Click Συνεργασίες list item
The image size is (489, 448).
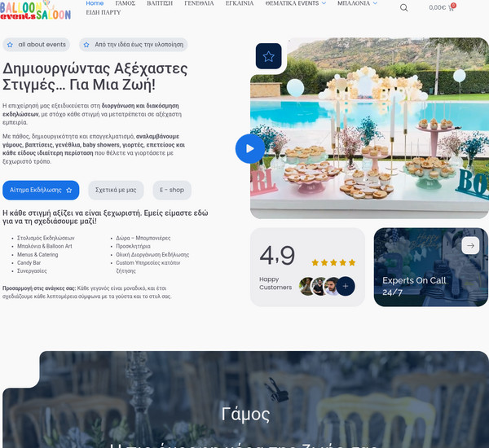pos(32,271)
